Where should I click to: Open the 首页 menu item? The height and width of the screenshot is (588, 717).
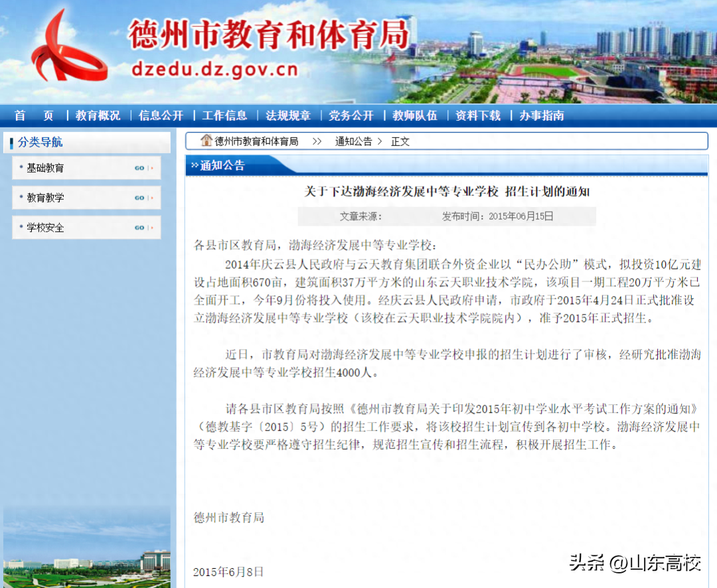coord(34,115)
